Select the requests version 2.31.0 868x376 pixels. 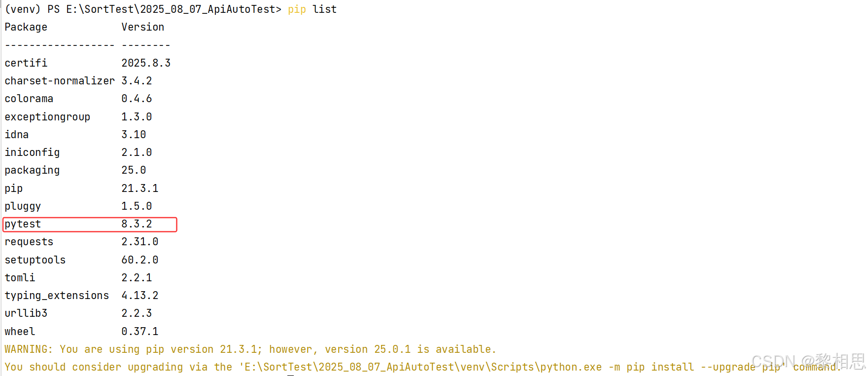[140, 242]
